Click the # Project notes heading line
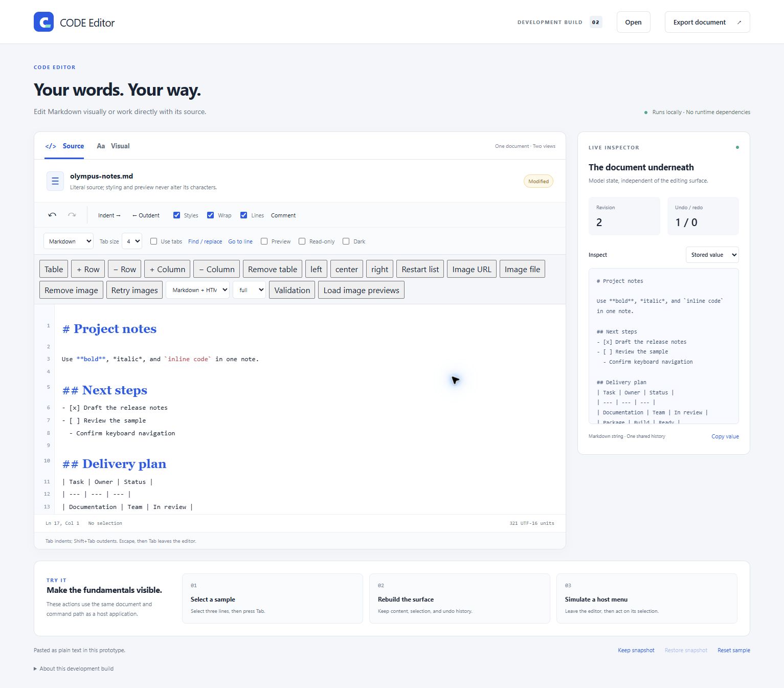 (109, 329)
